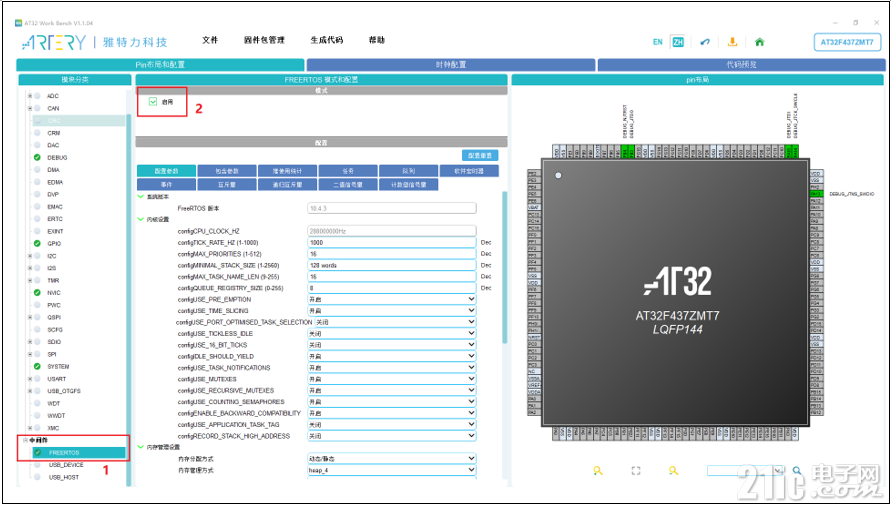Expand the TMR tree node
The width and height of the screenshot is (891, 507).
pyautogui.click(x=30, y=280)
